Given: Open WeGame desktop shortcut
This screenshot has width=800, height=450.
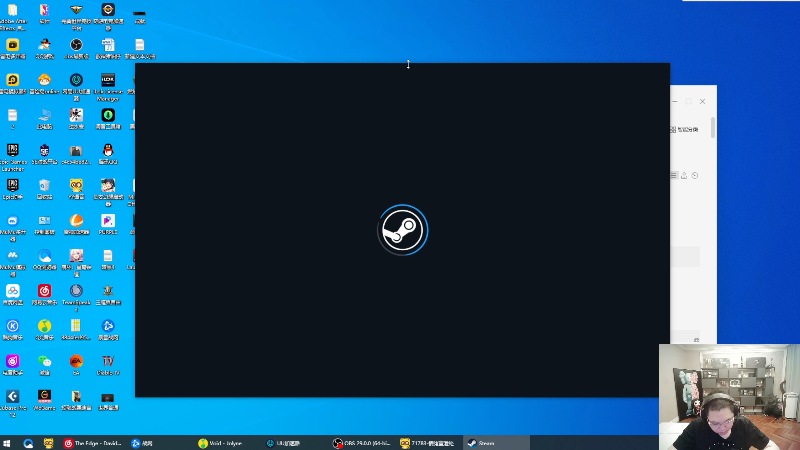Looking at the screenshot, I should [44, 400].
